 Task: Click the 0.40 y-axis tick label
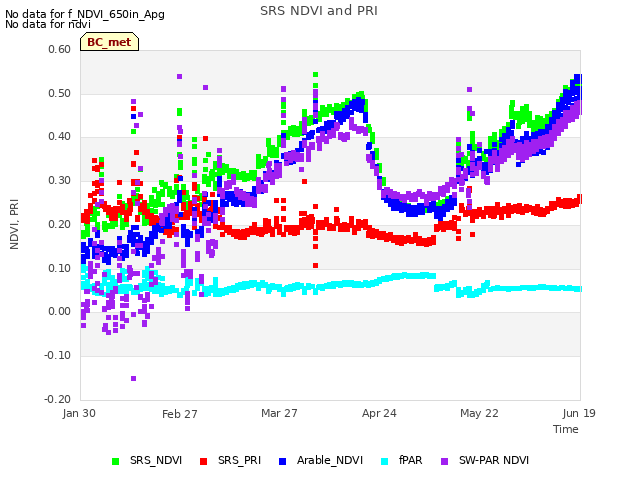pyautogui.click(x=60, y=136)
